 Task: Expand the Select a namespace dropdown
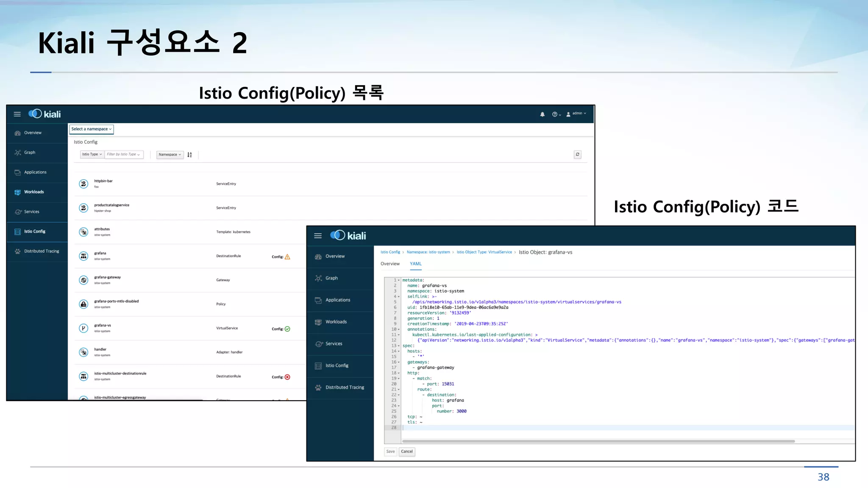click(92, 129)
